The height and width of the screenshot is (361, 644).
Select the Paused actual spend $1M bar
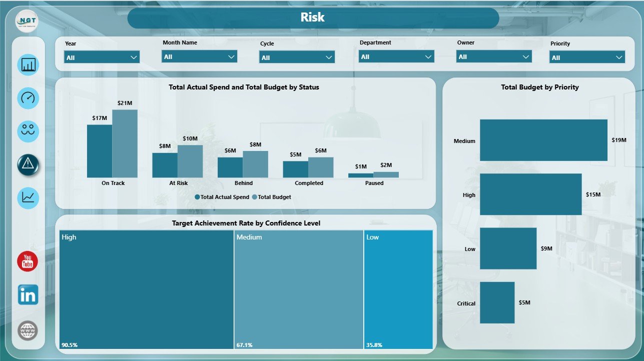pos(361,175)
